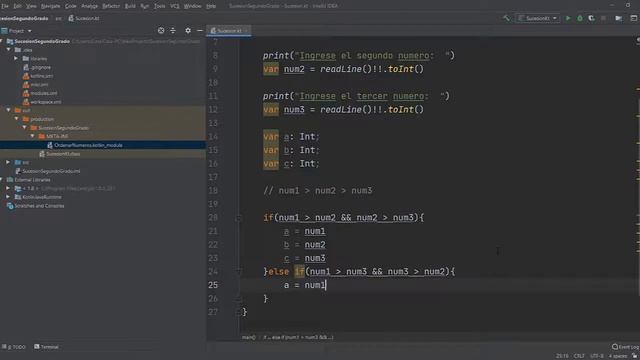This screenshot has width=640, height=360.
Task: Click the toolbar icon right of Project Structure
Action: [x=633, y=18]
